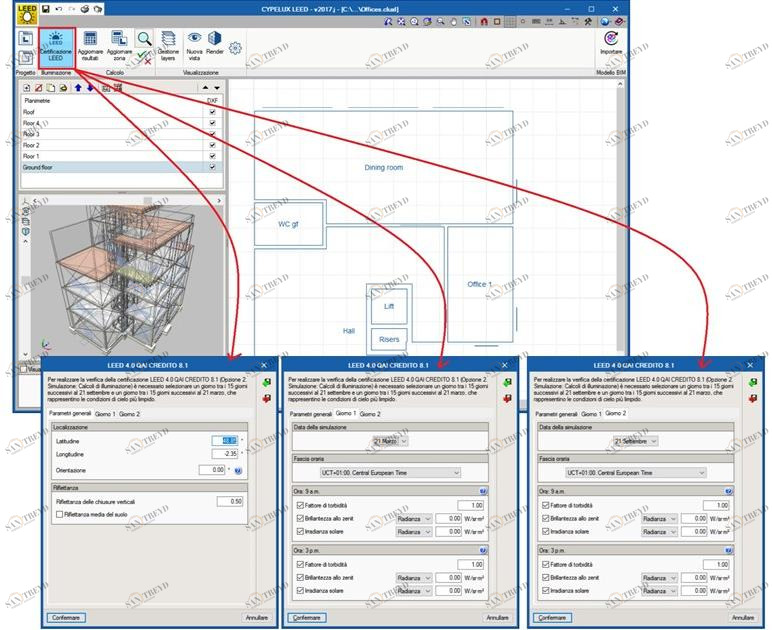Switch to Giorno 1 tab in the left dialog
The image size is (772, 630).
click(x=105, y=413)
